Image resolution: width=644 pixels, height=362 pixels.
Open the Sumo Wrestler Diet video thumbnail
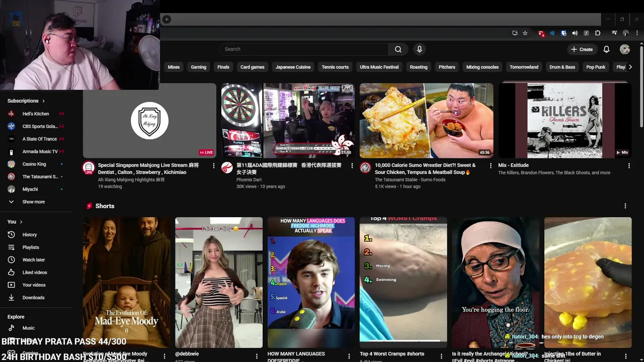pyautogui.click(x=427, y=121)
